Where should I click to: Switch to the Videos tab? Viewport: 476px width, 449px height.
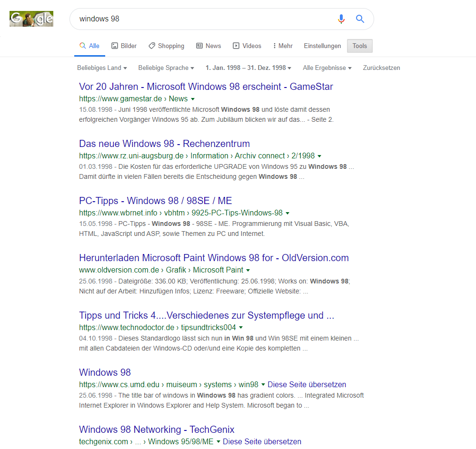click(x=247, y=46)
